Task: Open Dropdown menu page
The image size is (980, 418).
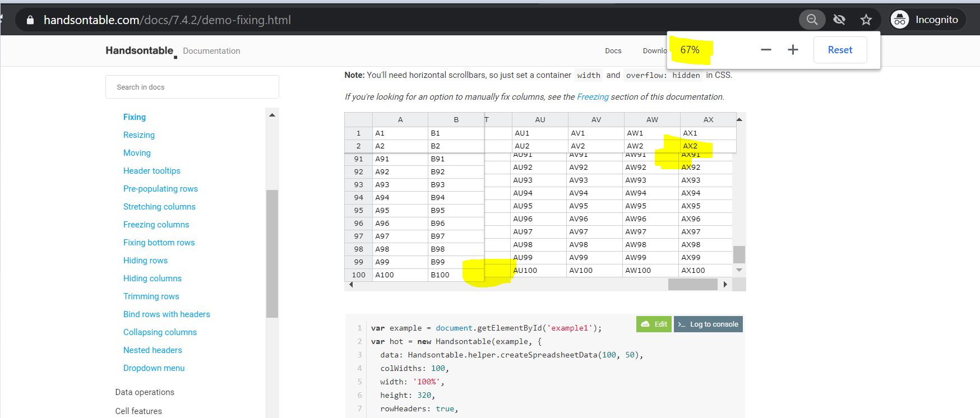Action: click(154, 368)
